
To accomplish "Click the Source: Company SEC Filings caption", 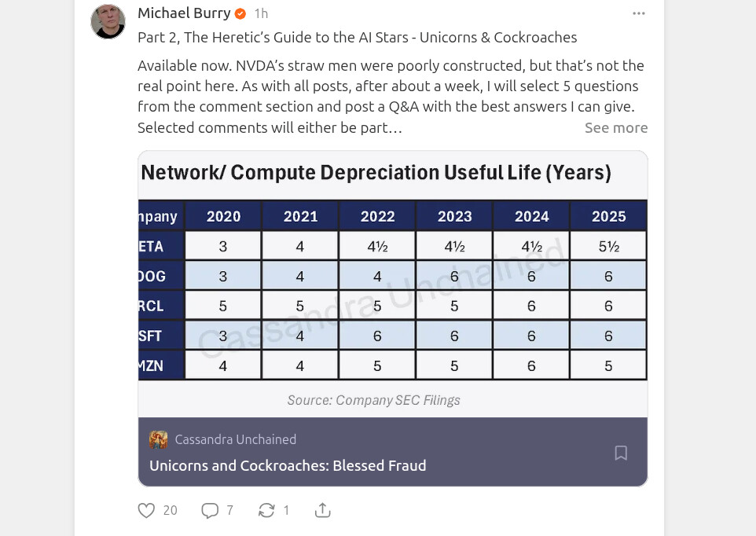I will [373, 400].
